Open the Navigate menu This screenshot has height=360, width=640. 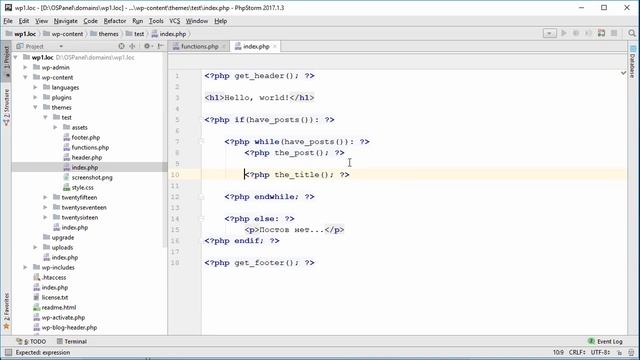pos(65,21)
